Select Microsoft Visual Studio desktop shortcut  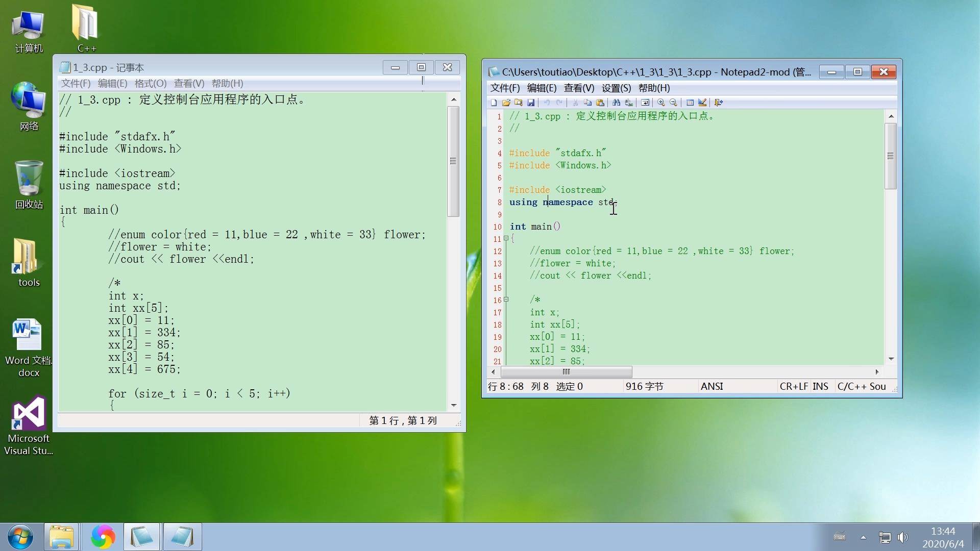pos(29,425)
